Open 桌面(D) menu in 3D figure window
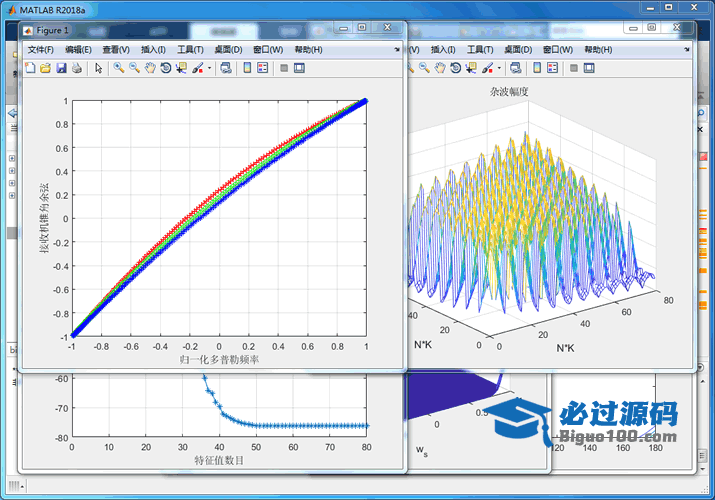 pos(518,50)
